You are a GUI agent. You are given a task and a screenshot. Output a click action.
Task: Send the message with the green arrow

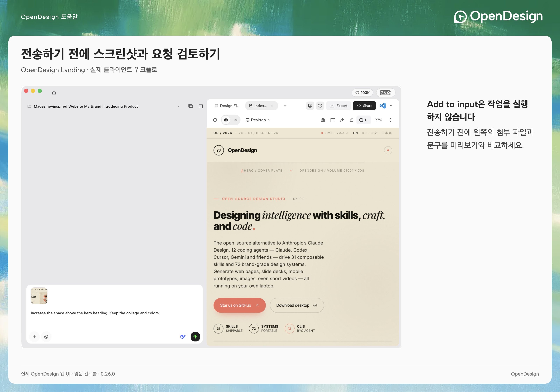point(195,337)
